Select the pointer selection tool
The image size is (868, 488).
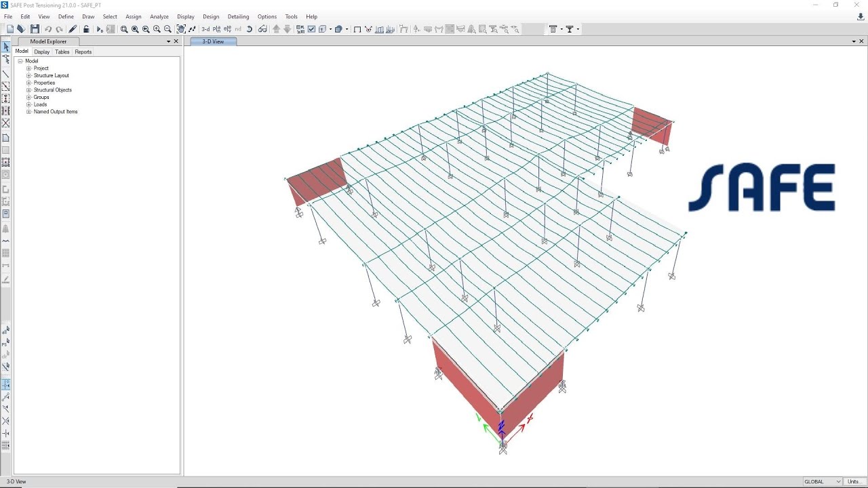6,47
